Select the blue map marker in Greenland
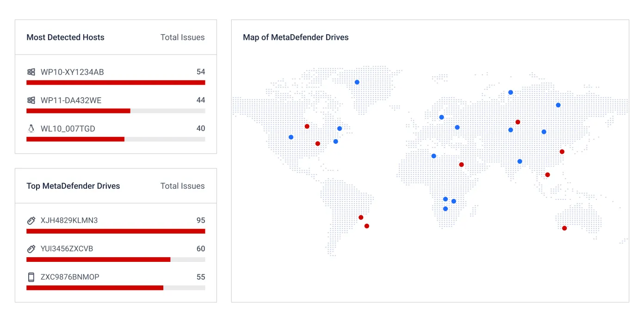 (357, 82)
